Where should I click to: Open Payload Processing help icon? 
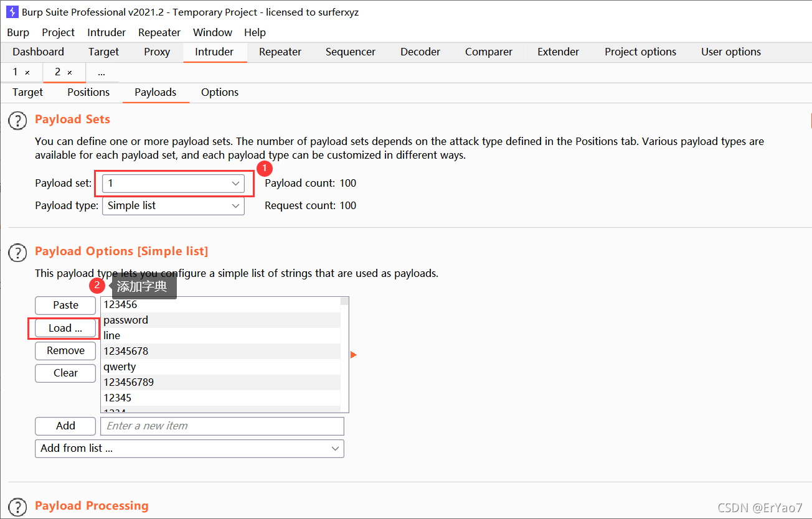17,507
